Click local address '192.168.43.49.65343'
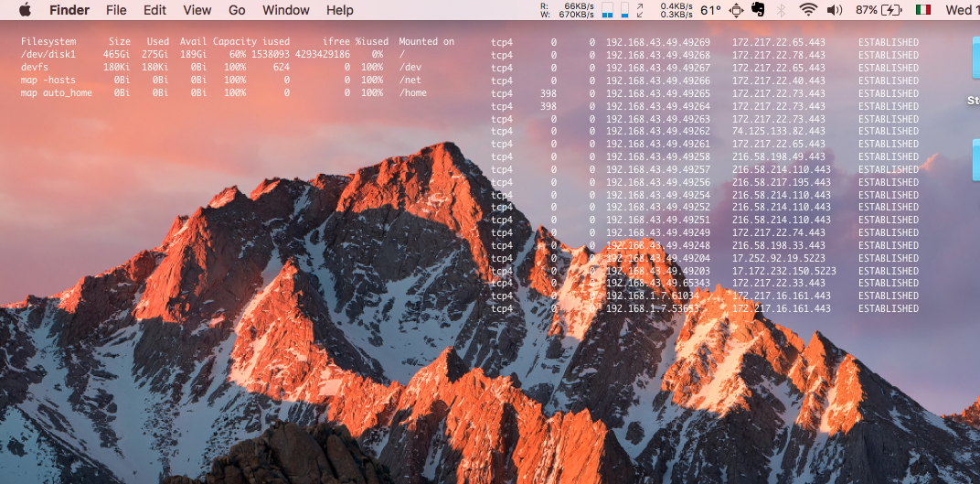Screen dimensions: 980x484 658,284
